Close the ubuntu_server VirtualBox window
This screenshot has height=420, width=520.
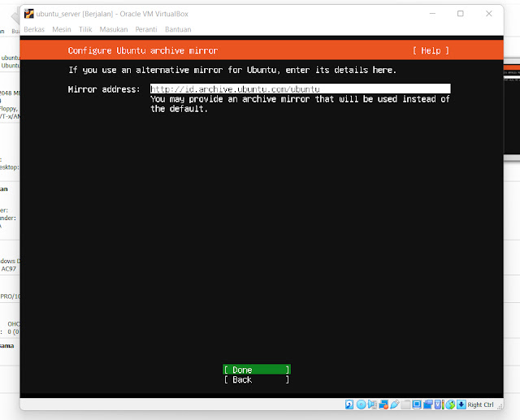(489, 14)
